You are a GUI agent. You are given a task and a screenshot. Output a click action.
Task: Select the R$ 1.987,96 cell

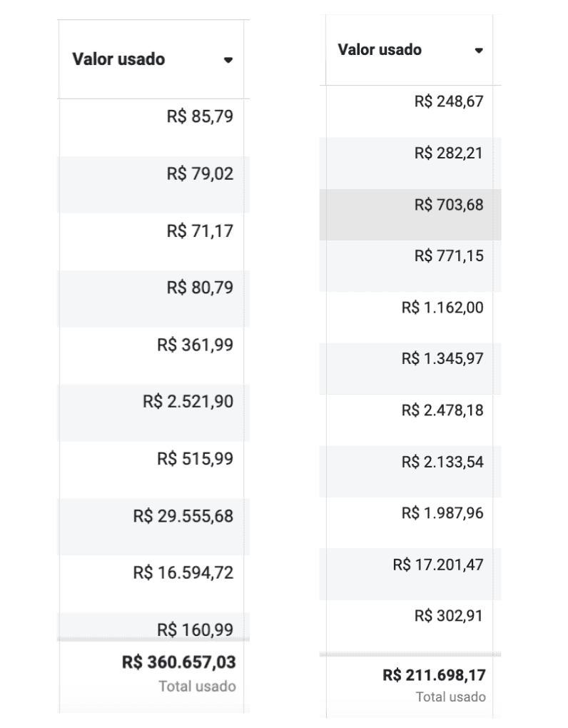click(410, 522)
